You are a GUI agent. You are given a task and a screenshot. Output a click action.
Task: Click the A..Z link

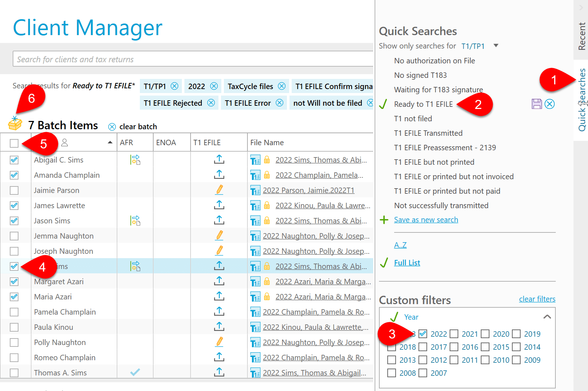[x=400, y=245]
